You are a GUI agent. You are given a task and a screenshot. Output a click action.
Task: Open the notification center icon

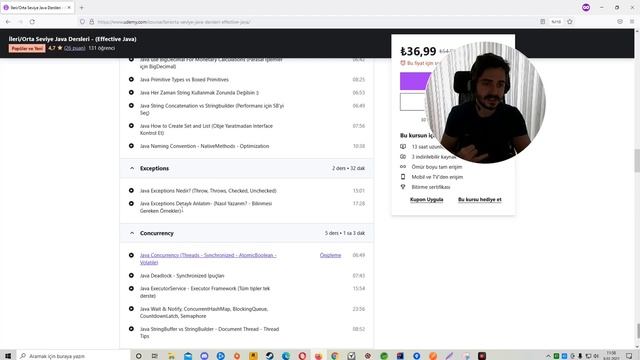click(629, 356)
